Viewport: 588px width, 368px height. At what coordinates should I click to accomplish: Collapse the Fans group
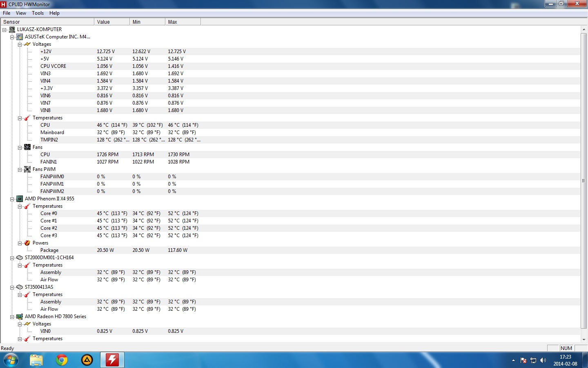(x=20, y=148)
